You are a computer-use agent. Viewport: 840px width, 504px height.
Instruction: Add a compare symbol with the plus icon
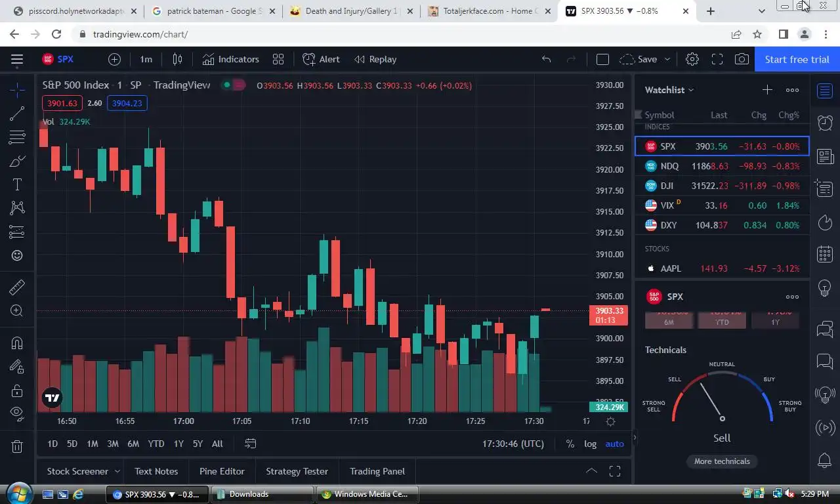[114, 59]
